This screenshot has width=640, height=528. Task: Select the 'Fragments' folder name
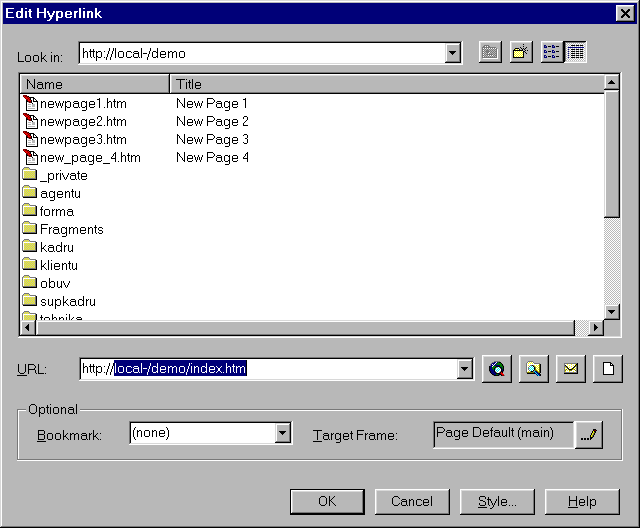point(72,230)
